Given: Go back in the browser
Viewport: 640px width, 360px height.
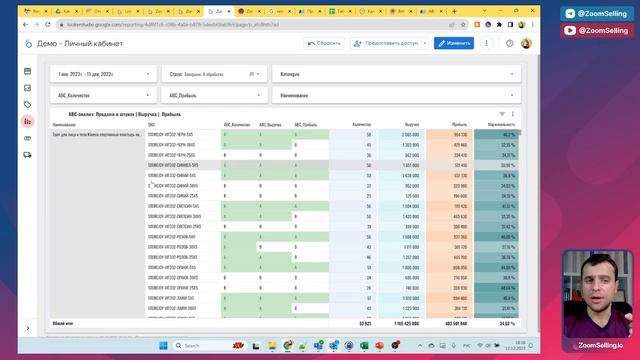Looking at the screenshot, I should point(25,24).
